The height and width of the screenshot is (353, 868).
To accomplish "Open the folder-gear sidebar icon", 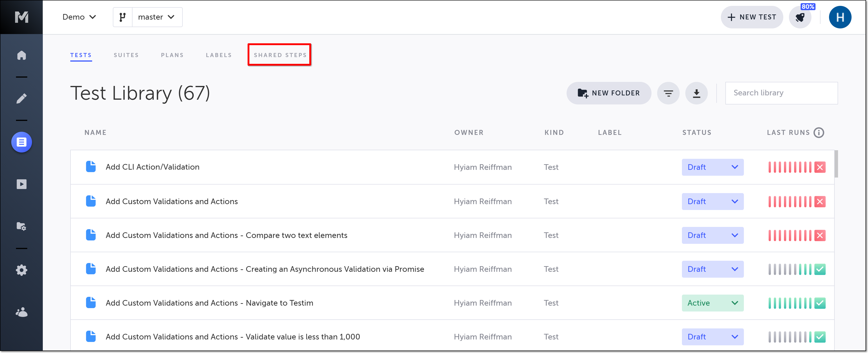I will click(x=22, y=226).
